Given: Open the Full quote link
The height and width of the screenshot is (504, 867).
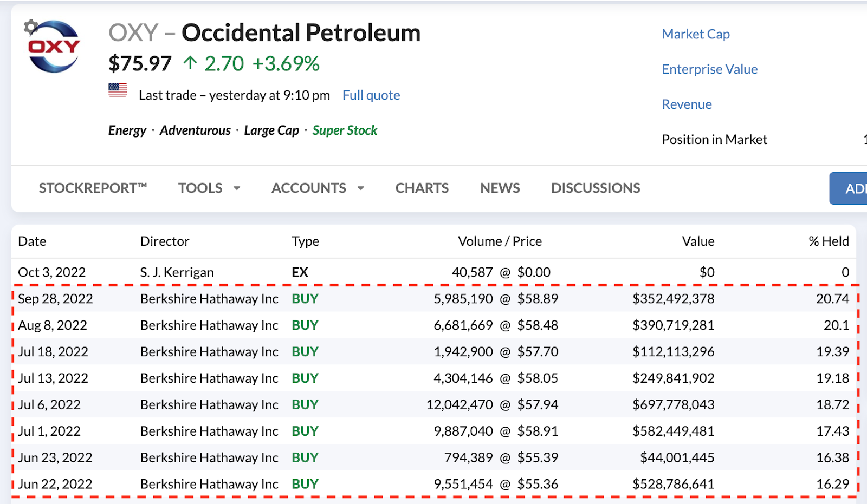Looking at the screenshot, I should pos(371,95).
